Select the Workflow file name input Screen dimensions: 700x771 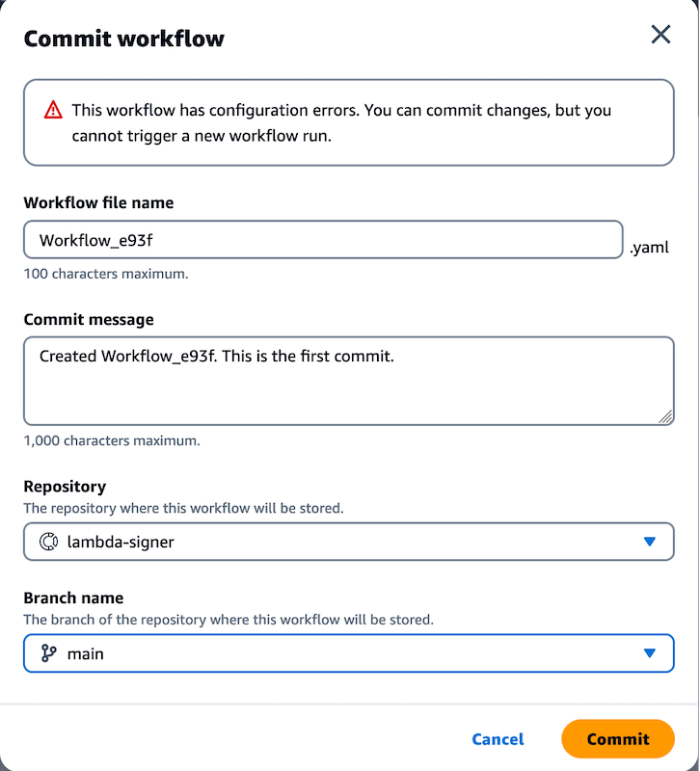pos(323,239)
